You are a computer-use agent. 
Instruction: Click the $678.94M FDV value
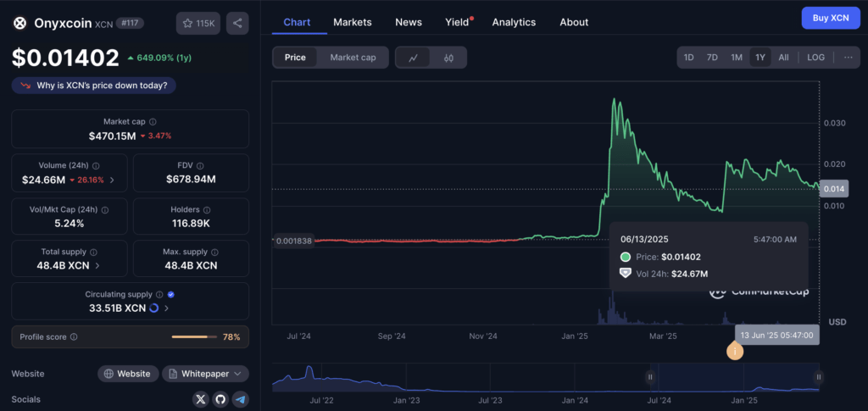(191, 179)
